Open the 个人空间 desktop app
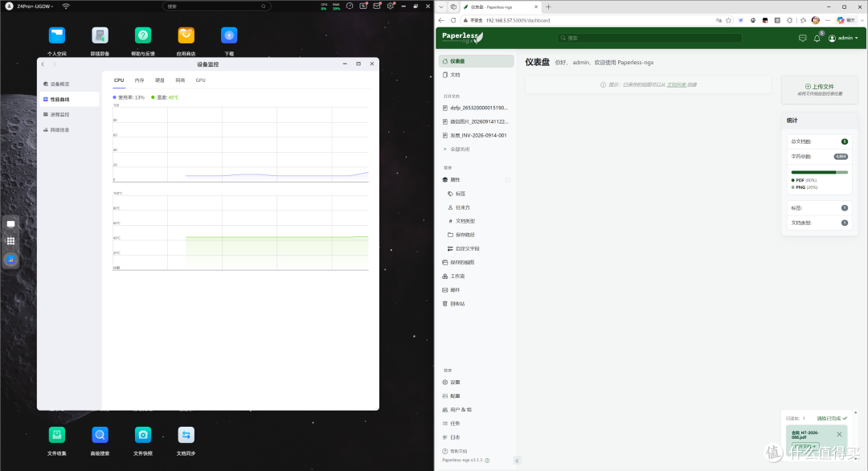The height and width of the screenshot is (471, 868). tap(56, 36)
